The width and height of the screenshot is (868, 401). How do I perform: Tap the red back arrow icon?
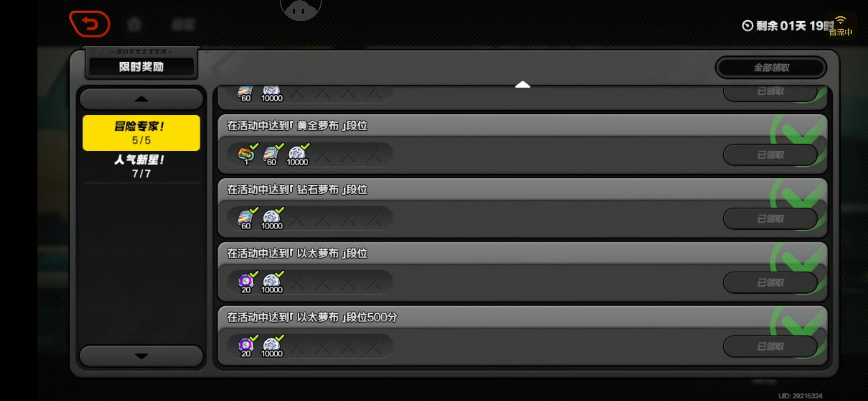pyautogui.click(x=90, y=24)
